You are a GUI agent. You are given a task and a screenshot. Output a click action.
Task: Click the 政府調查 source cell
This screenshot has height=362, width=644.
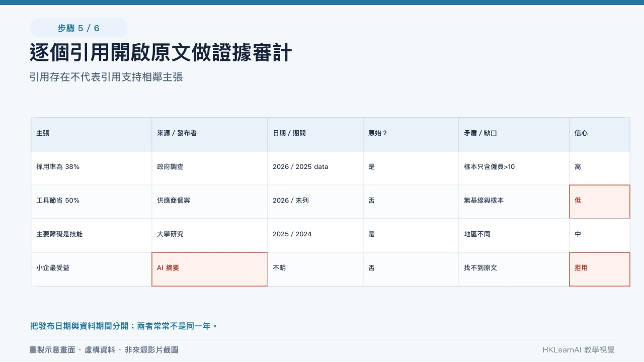210,167
